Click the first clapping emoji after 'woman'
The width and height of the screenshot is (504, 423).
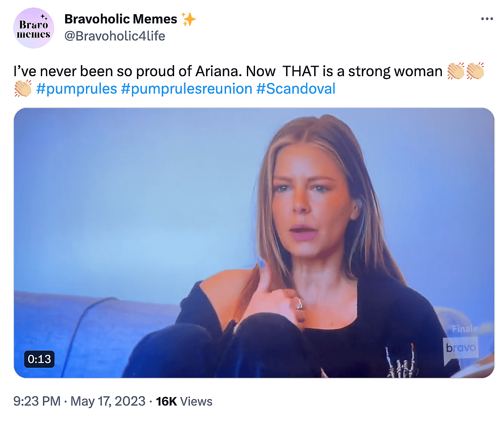point(456,71)
